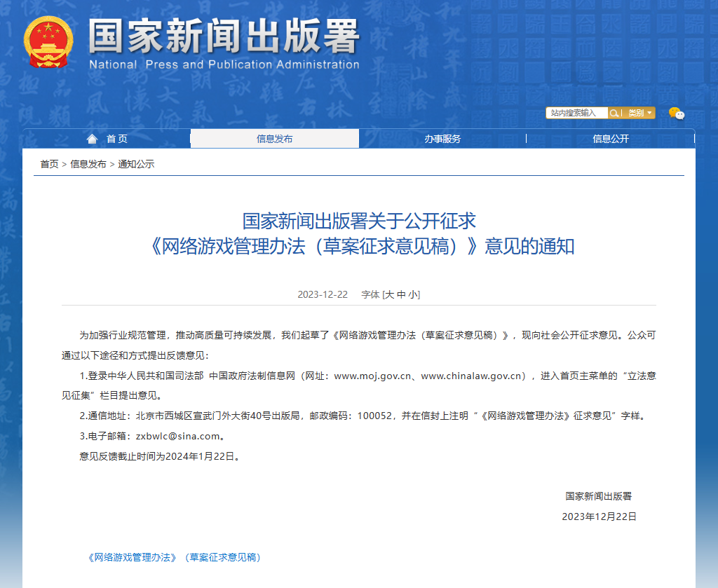Click the National Press and Publication Administration subtitle
The image size is (718, 588).
pyautogui.click(x=224, y=64)
